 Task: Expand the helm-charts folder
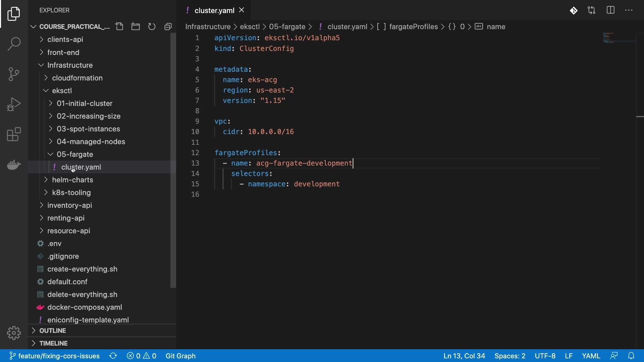point(72,180)
